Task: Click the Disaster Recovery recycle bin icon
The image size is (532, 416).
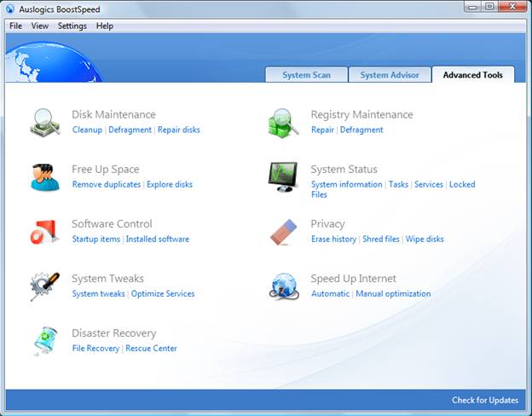Action: pyautogui.click(x=45, y=341)
